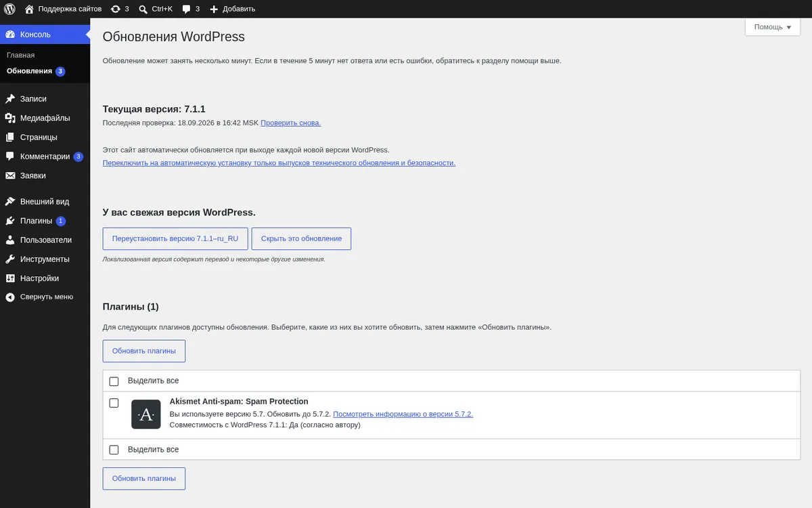This screenshot has width=812, height=508.
Task: Open Инструменты menu item
Action: 45,259
